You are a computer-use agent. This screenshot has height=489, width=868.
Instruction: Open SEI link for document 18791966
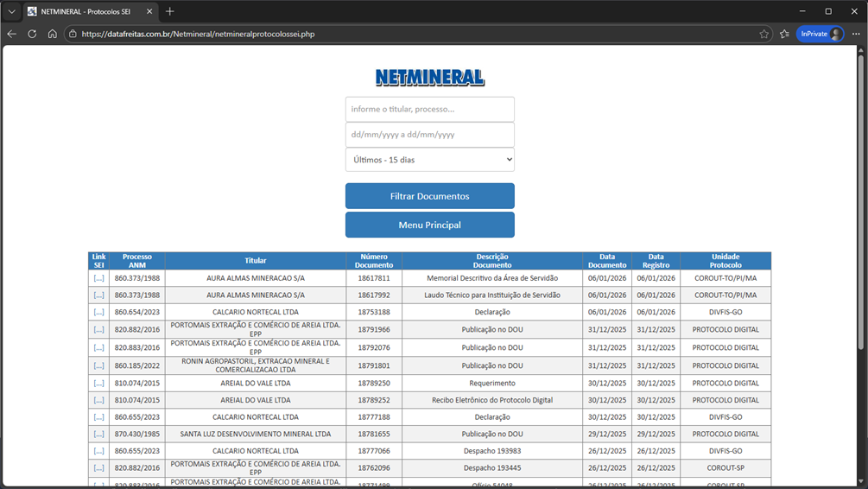coord(98,329)
